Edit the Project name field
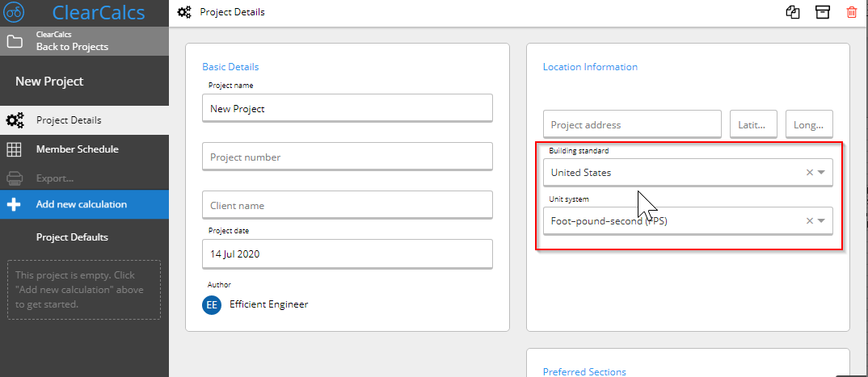 tap(347, 108)
